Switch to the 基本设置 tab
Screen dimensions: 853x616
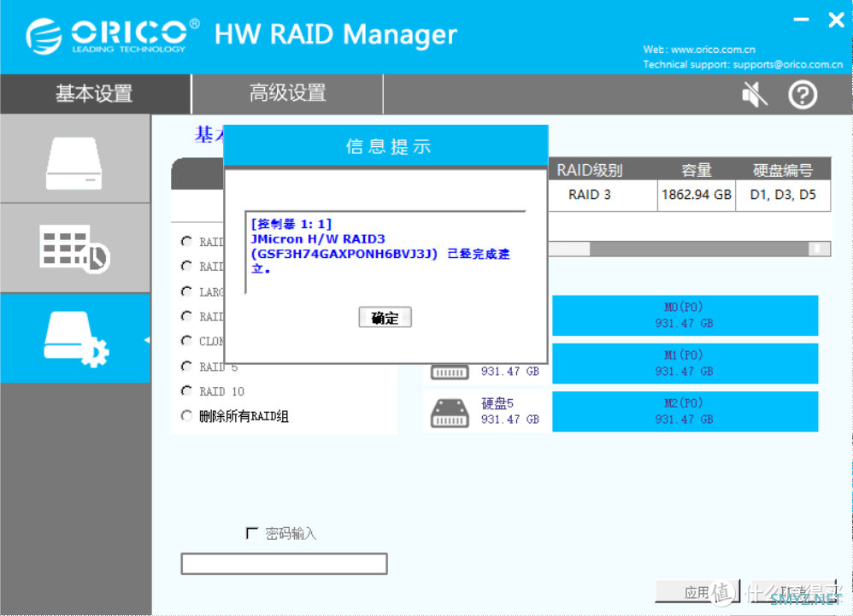click(x=95, y=93)
